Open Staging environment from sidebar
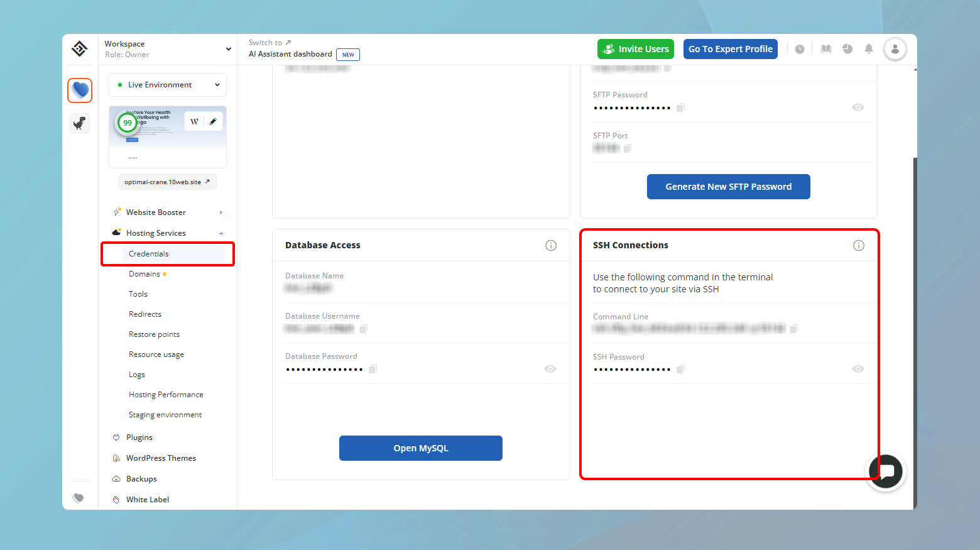 [165, 414]
